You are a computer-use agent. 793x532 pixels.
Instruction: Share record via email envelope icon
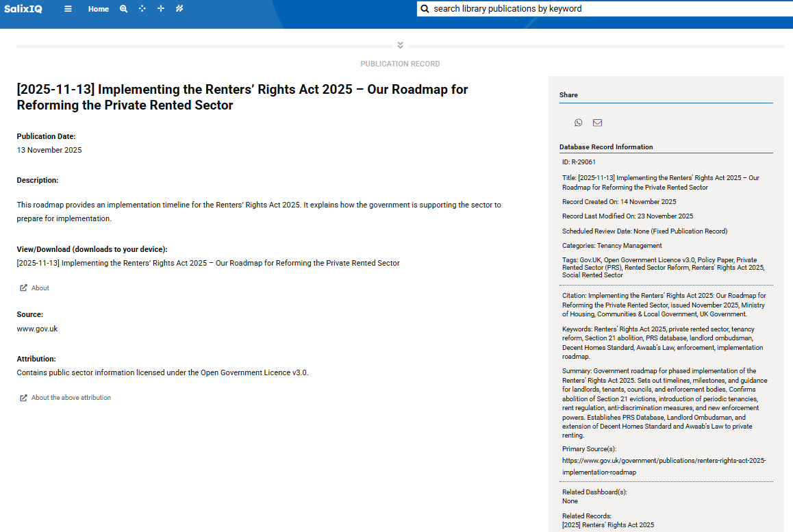click(598, 123)
